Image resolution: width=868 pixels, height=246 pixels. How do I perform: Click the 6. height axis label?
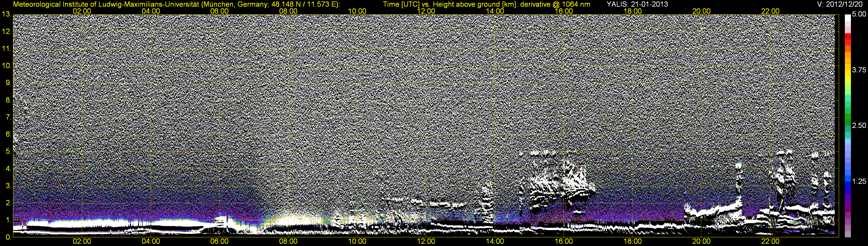point(8,134)
